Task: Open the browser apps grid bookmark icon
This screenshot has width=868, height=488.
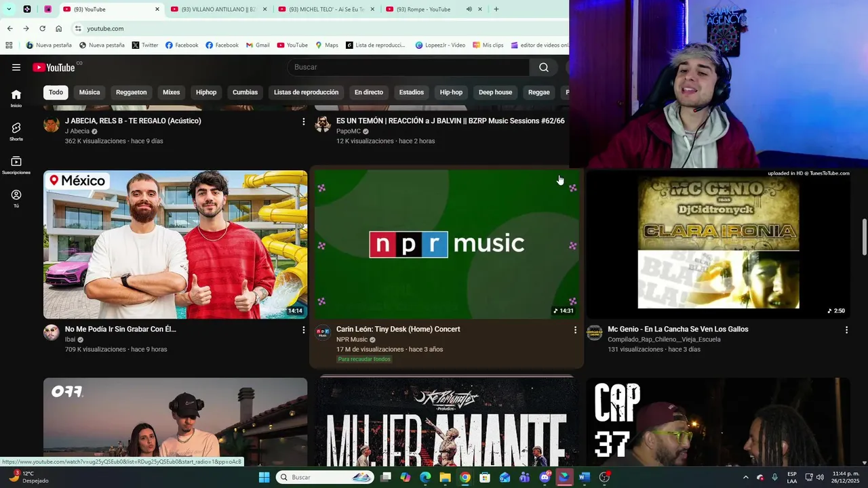Action: tap(9, 45)
